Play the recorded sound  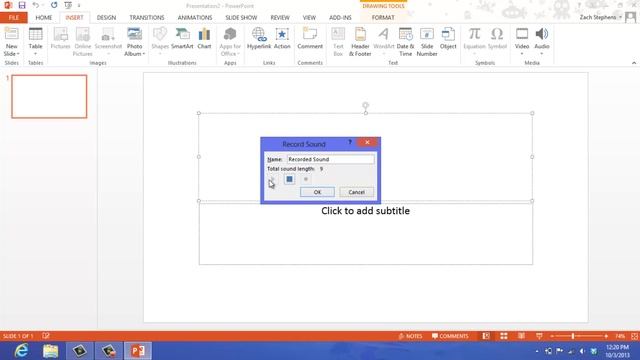tap(272, 179)
